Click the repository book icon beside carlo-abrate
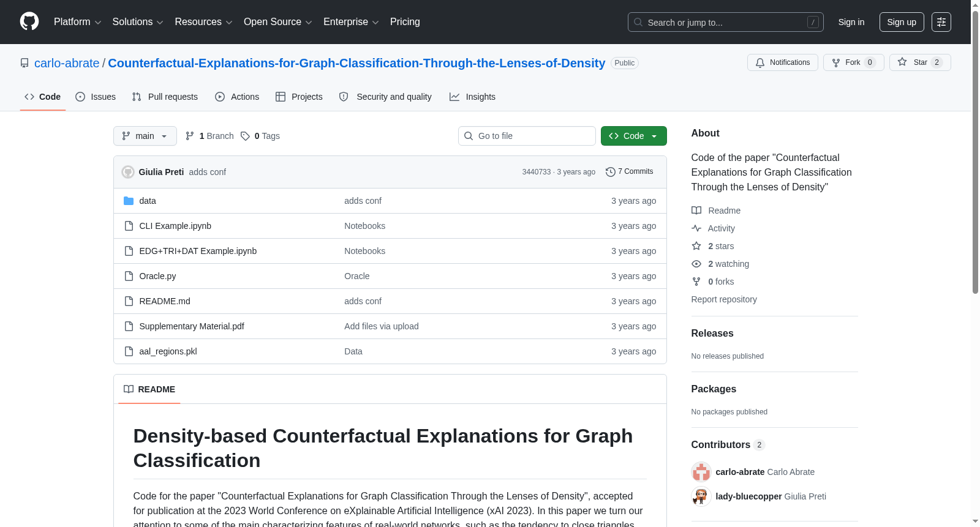Screen dimensions: 980x527 24,63
